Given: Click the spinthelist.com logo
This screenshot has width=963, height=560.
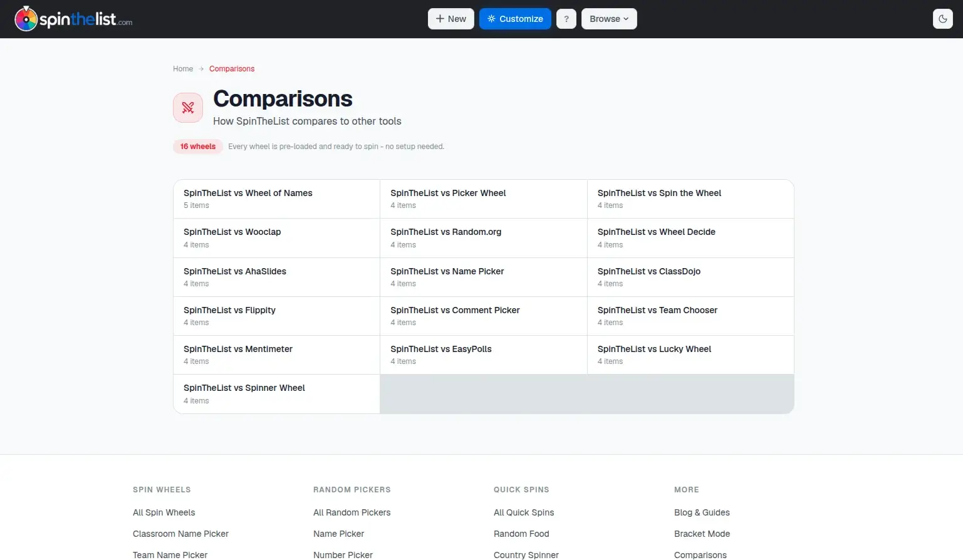Looking at the screenshot, I should point(73,19).
